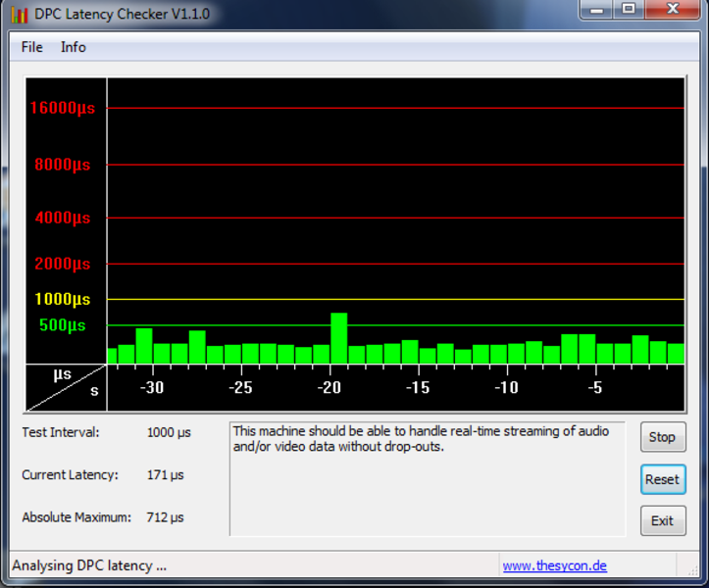Click the 2000µs axis label
Screen dimensions: 709x588
[x=63, y=264]
